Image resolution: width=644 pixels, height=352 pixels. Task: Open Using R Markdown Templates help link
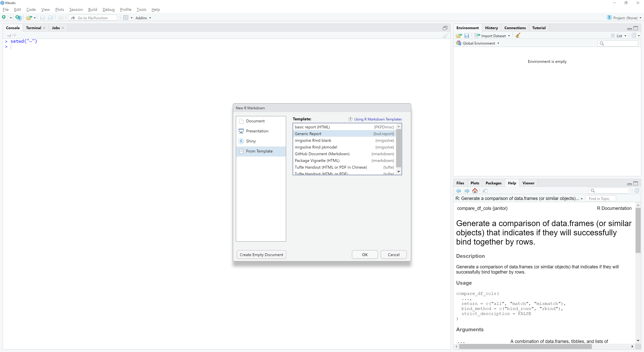(378, 119)
